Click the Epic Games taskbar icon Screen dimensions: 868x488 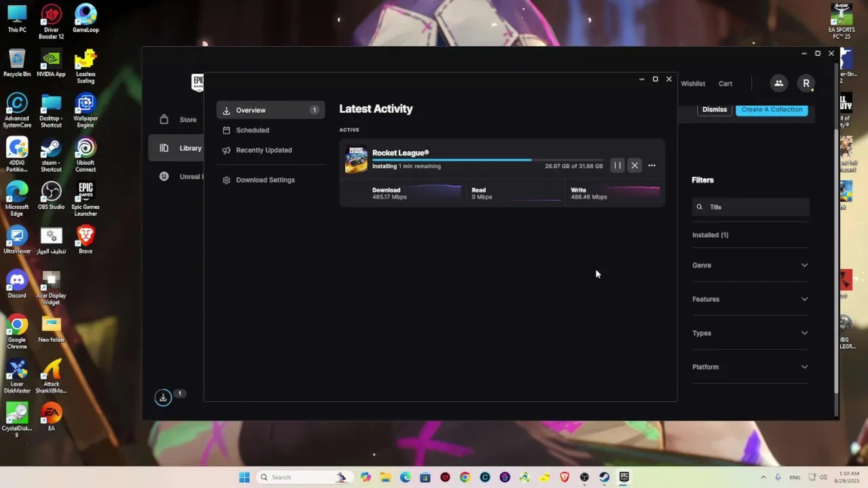click(x=624, y=477)
